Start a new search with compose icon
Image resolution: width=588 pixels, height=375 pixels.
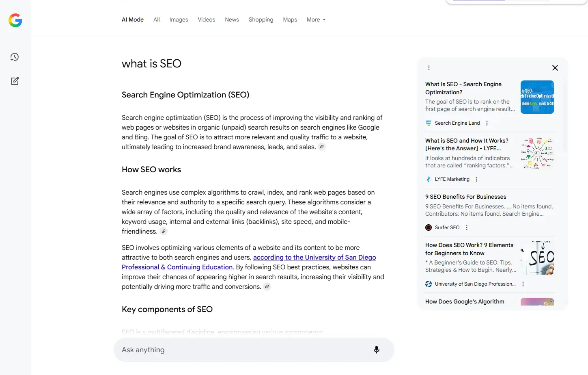pyautogui.click(x=15, y=81)
